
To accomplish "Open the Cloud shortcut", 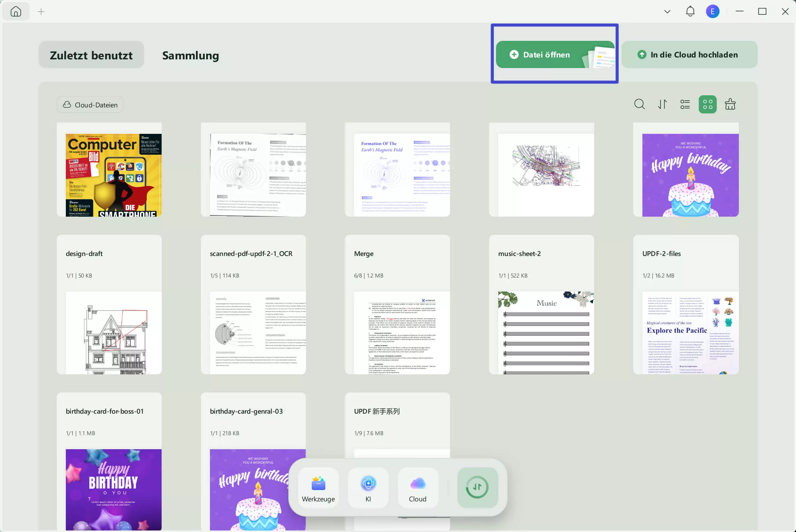I will click(418, 487).
